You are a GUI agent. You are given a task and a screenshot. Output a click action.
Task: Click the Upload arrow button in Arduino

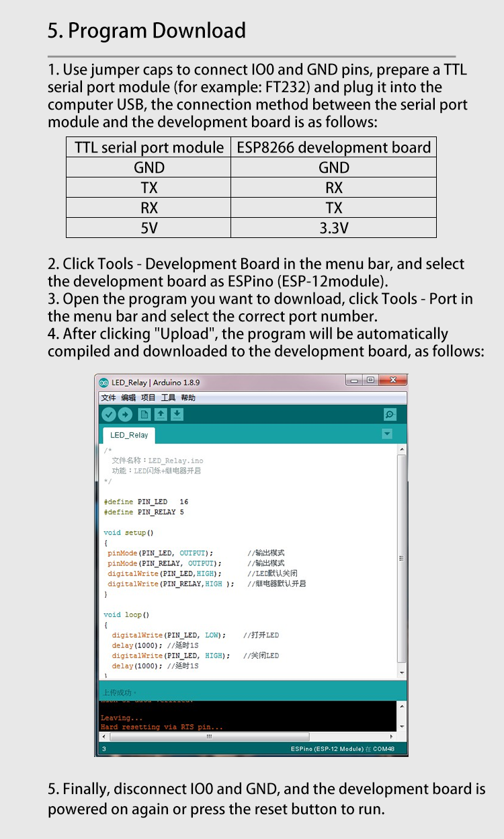[x=125, y=415]
